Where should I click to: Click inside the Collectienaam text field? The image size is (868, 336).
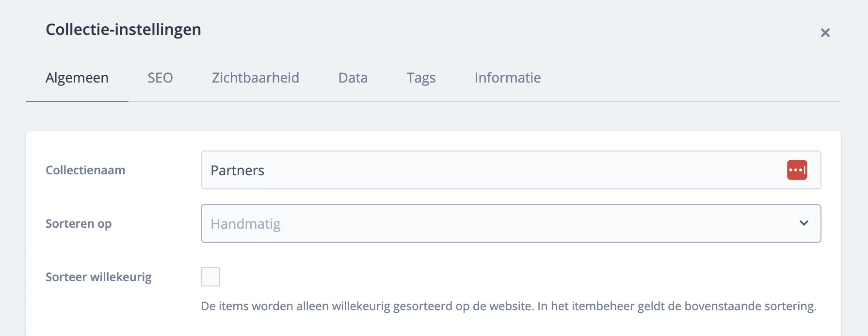(436, 170)
